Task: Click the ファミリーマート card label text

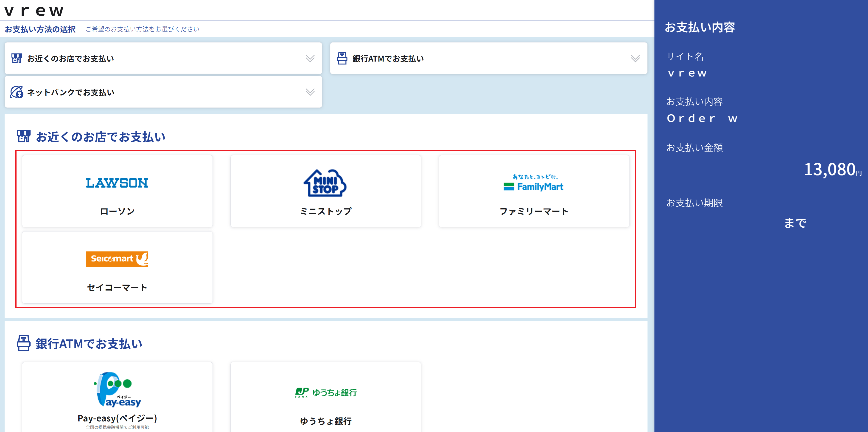Action: pyautogui.click(x=534, y=211)
